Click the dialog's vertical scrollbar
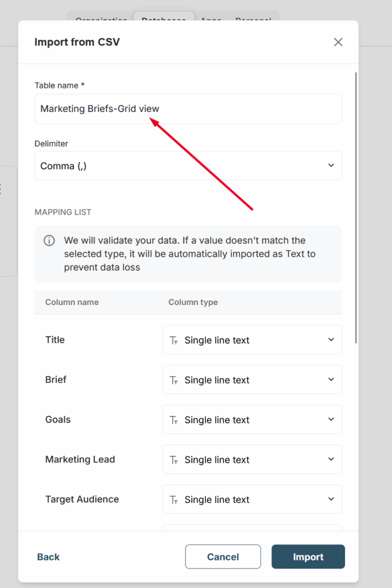392x588 pixels. (x=356, y=207)
